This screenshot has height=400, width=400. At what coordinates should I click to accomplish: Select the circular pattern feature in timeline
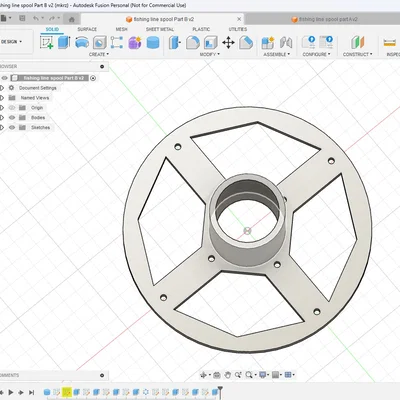point(146,392)
